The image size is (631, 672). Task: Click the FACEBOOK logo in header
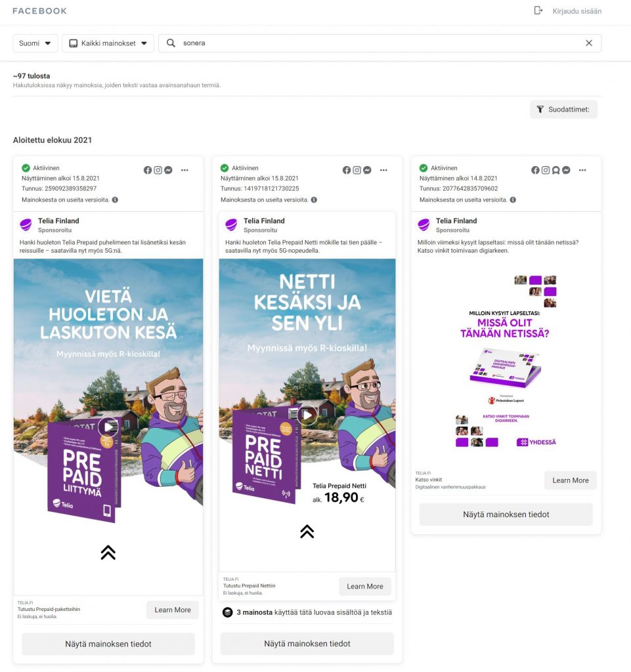39,10
